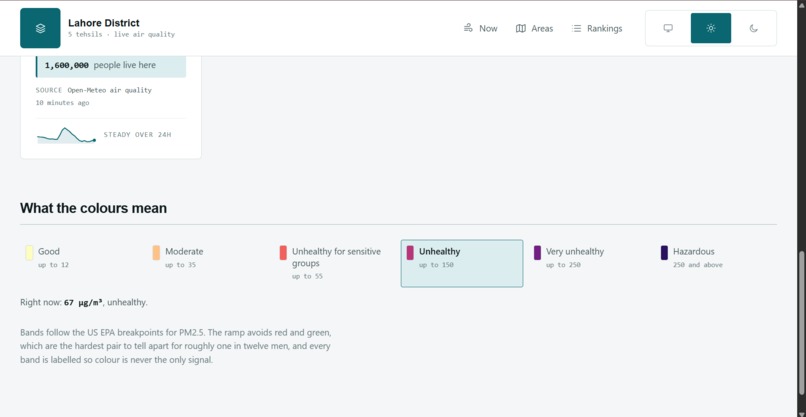Select 'Unhealthy for sensitive groups' label
Image resolution: width=806 pixels, height=417 pixels.
[336, 257]
